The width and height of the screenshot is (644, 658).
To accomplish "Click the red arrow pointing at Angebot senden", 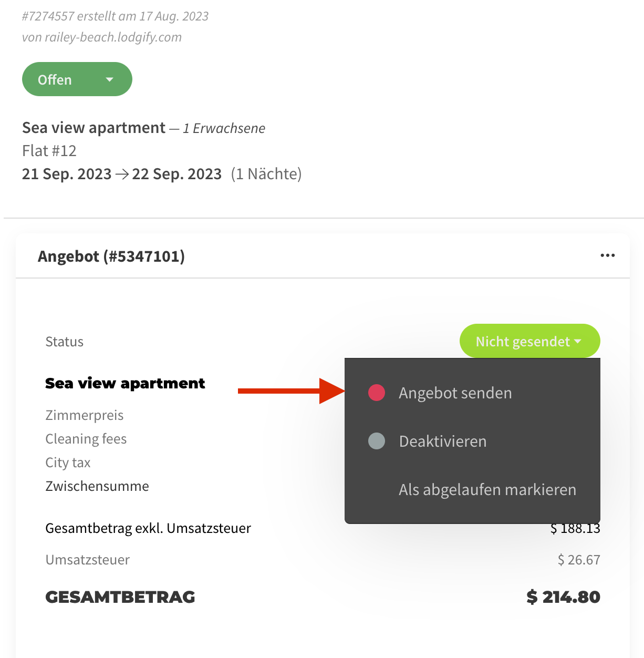I will pyautogui.click(x=292, y=392).
